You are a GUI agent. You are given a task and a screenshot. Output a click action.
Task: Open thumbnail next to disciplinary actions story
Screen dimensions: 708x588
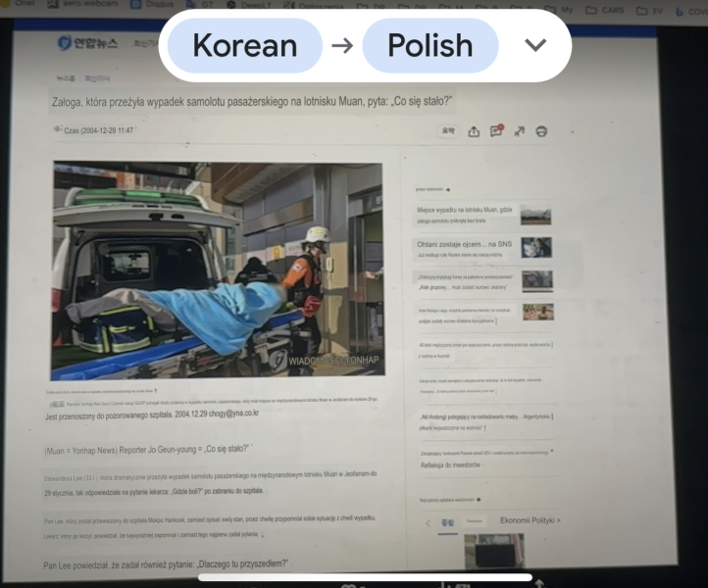tap(538, 312)
